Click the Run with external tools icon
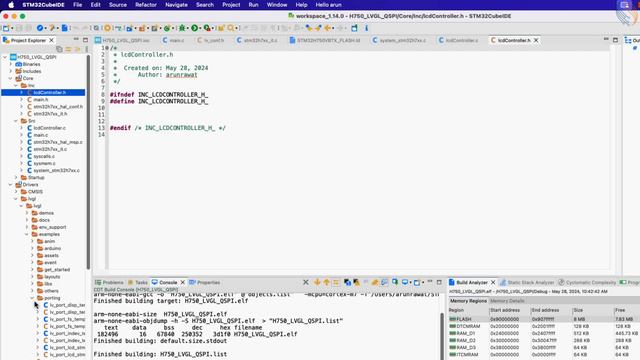640x360 pixels. (207, 28)
